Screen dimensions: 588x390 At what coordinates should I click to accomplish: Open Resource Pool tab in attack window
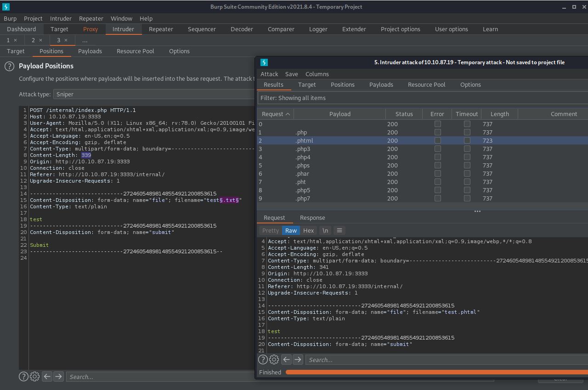[x=427, y=84]
